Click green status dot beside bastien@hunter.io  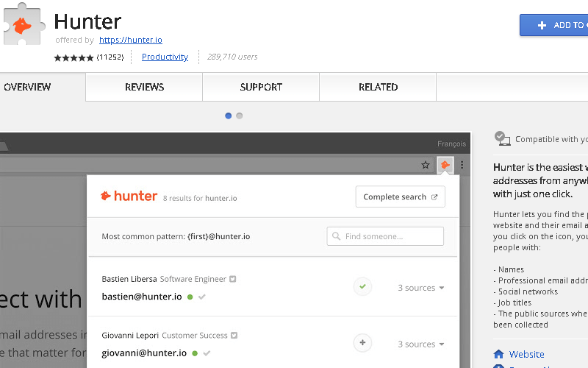(x=190, y=297)
